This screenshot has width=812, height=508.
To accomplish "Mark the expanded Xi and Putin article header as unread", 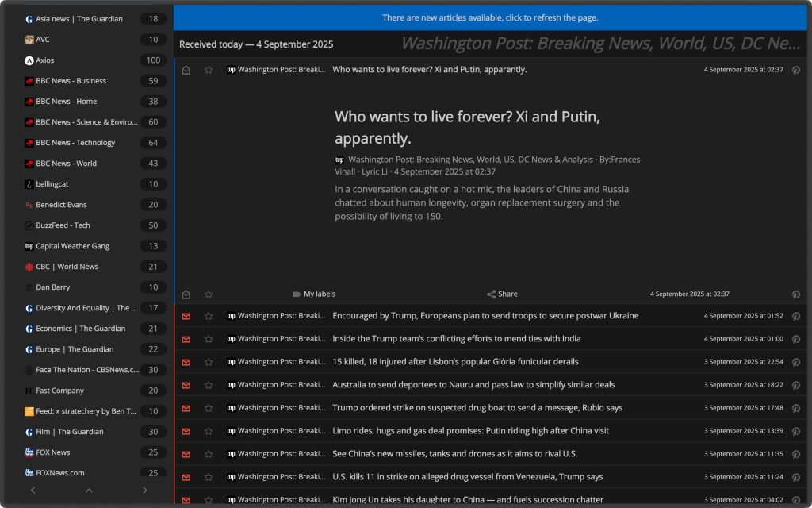I will coord(186,70).
